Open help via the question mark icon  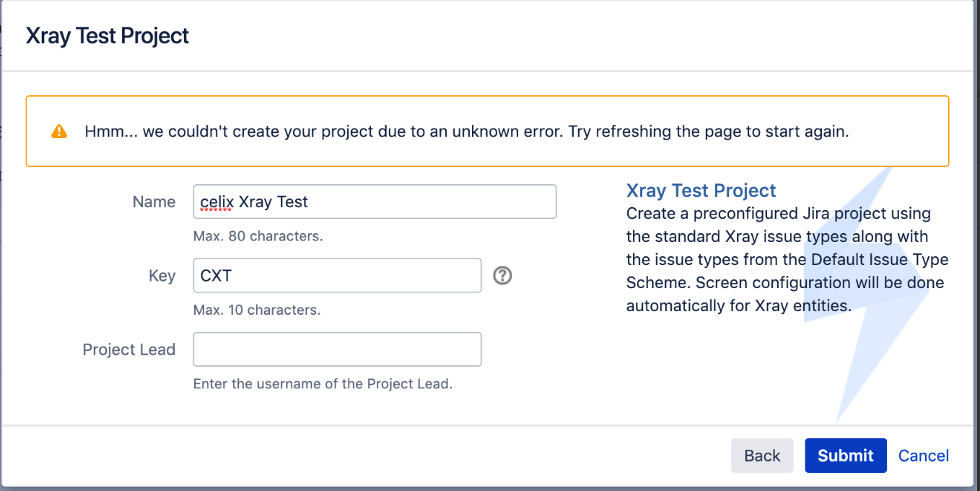(503, 275)
